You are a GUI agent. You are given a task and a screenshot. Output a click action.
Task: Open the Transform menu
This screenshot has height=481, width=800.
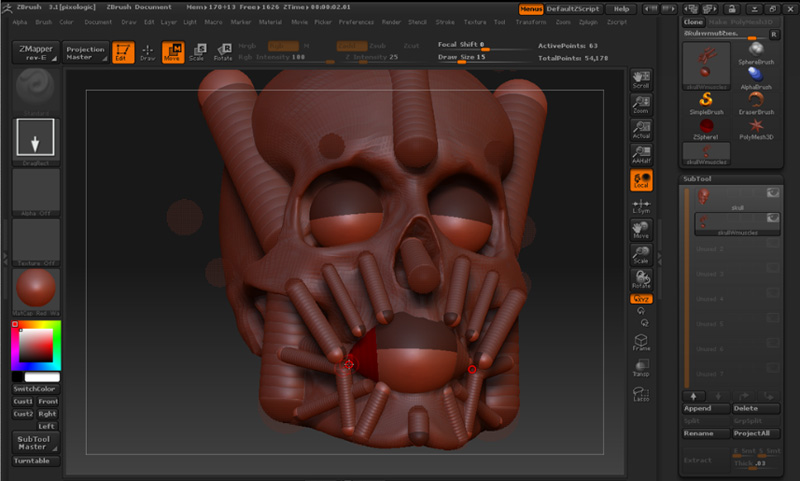531,22
